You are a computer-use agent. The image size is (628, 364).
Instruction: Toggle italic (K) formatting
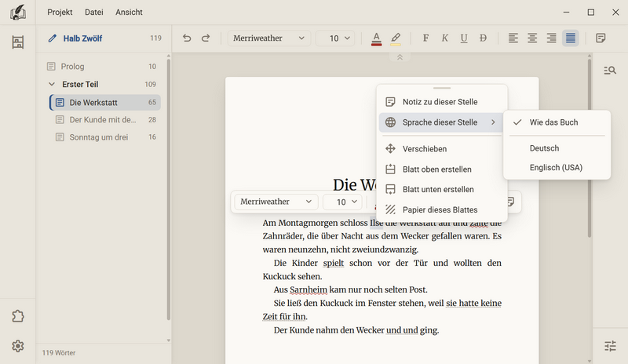pos(444,38)
